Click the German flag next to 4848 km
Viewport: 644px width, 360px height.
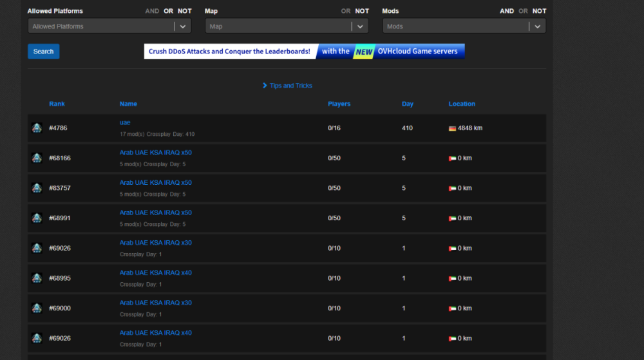click(x=452, y=128)
